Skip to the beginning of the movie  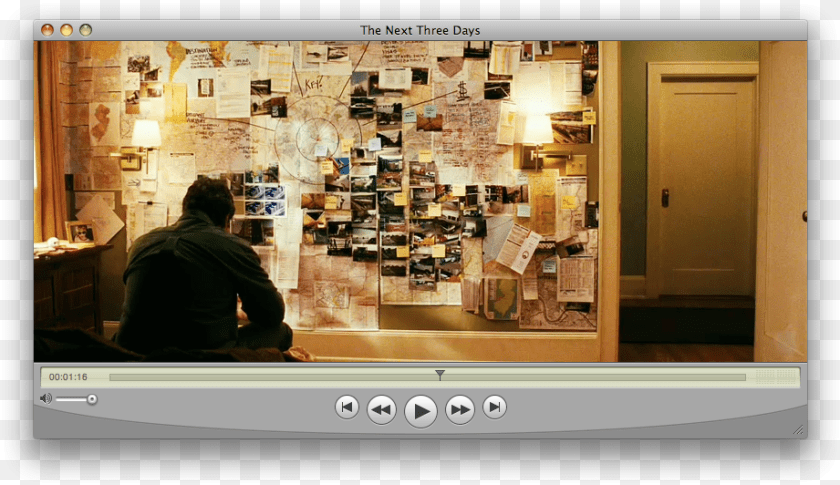click(x=347, y=407)
